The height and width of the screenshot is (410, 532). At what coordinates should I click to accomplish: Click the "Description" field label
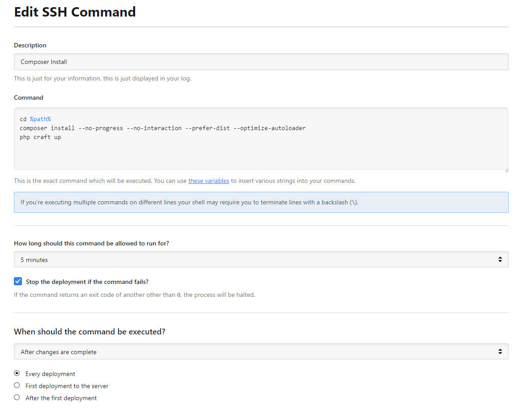(x=30, y=45)
